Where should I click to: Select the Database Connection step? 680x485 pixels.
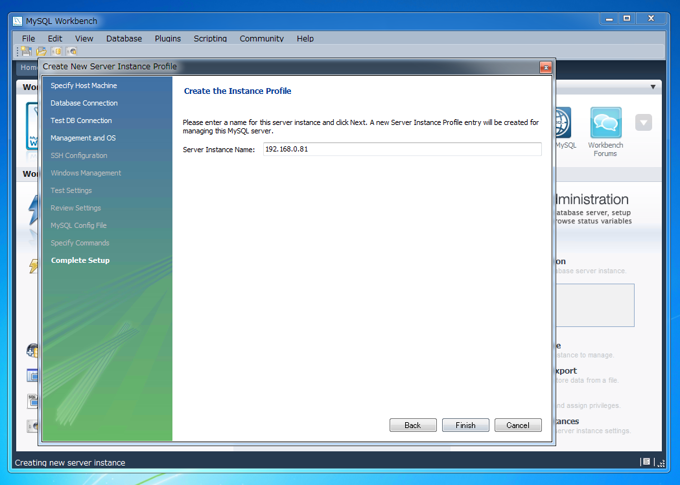click(84, 103)
